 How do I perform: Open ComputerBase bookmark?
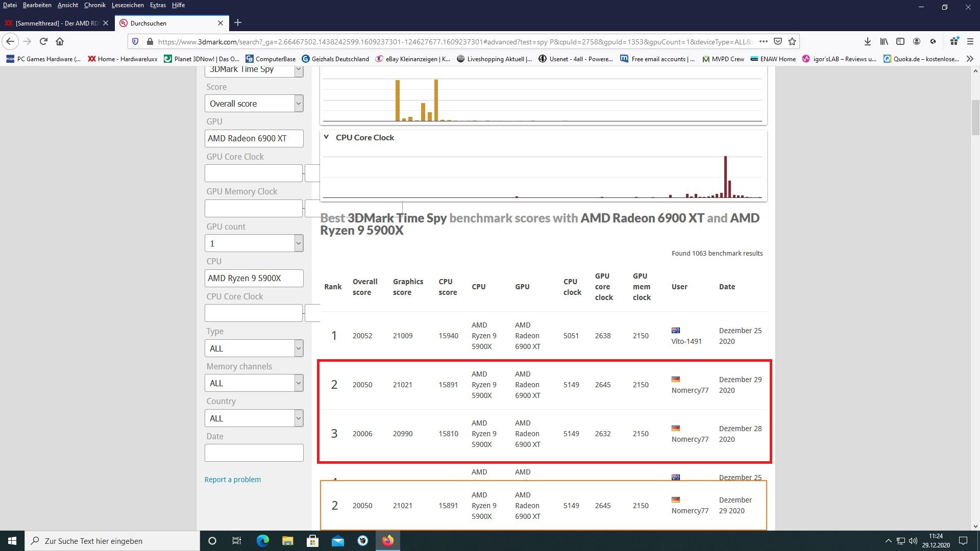point(271,59)
